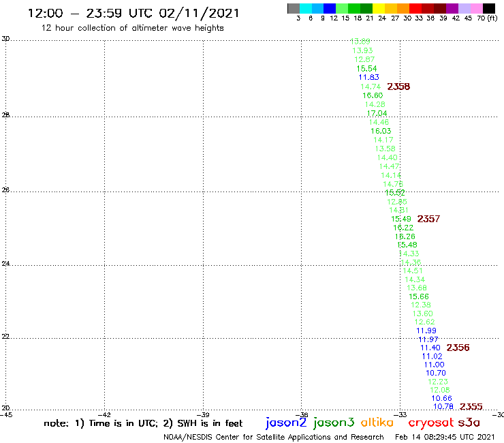
Task: Click the blue value 10.66
Action: coord(441,398)
